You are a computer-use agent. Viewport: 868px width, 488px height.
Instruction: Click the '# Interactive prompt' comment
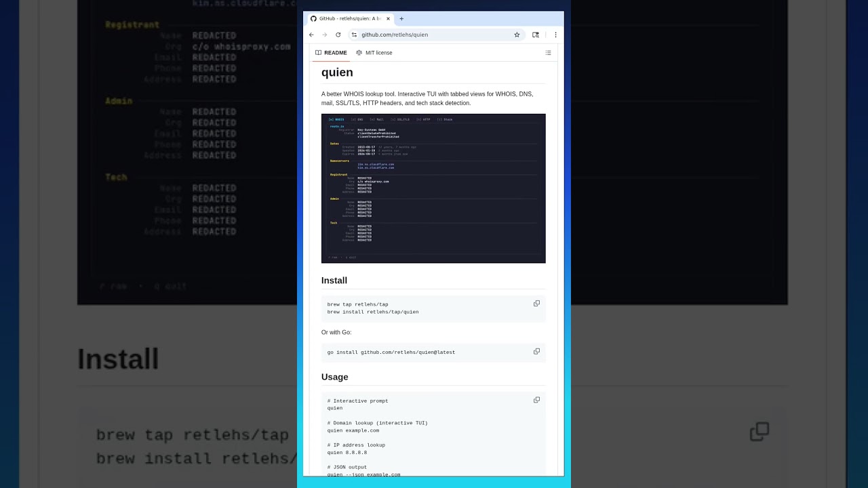358,401
